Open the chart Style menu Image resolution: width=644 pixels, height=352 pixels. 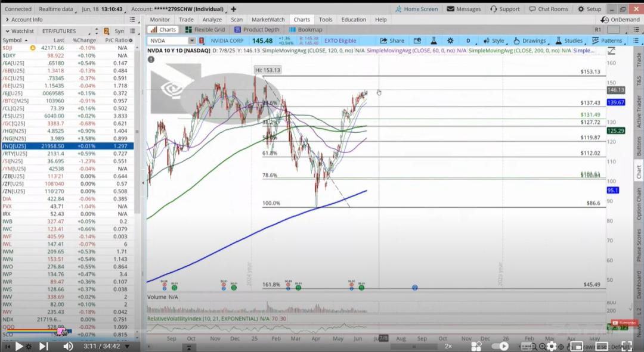[x=494, y=41]
